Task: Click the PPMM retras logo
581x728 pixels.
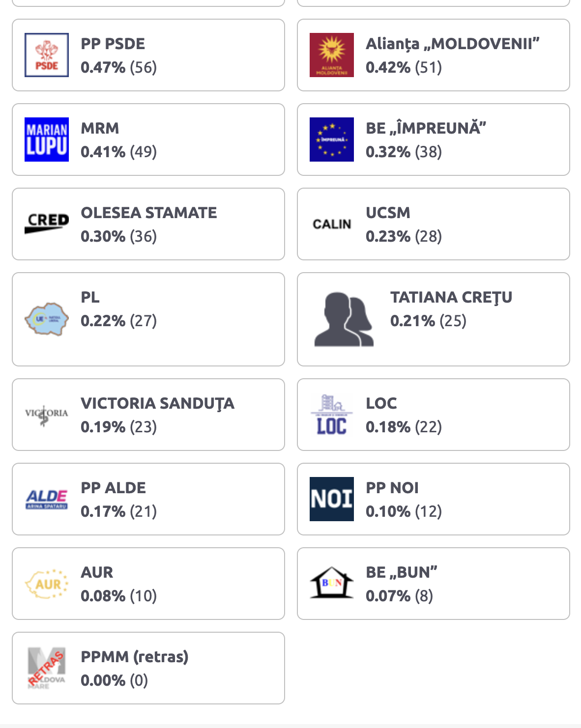Action: pos(47,668)
